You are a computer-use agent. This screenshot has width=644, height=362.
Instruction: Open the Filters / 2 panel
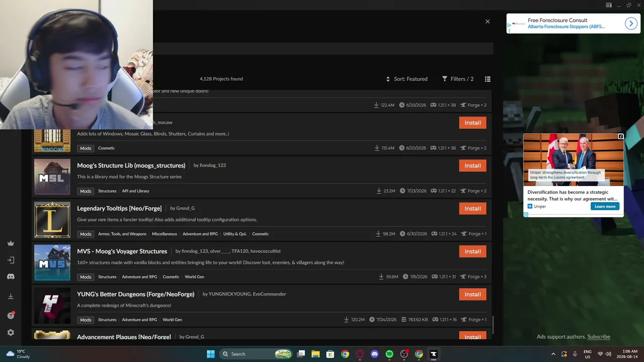tap(458, 79)
